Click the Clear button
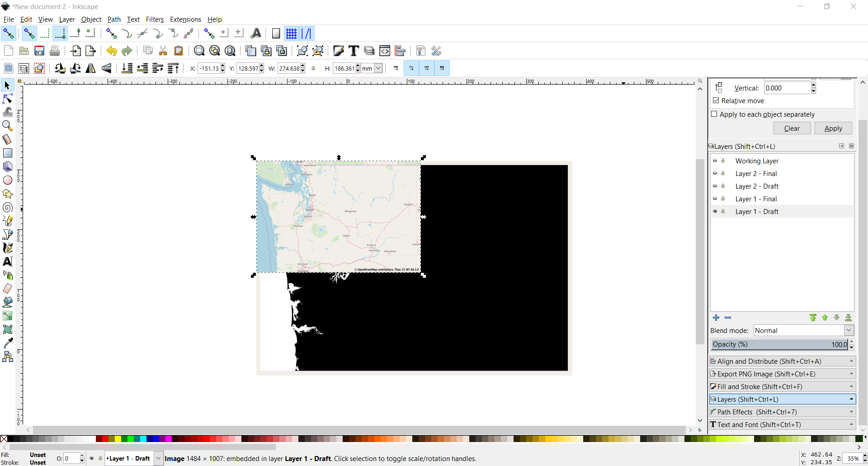The image size is (868, 466). (792, 128)
